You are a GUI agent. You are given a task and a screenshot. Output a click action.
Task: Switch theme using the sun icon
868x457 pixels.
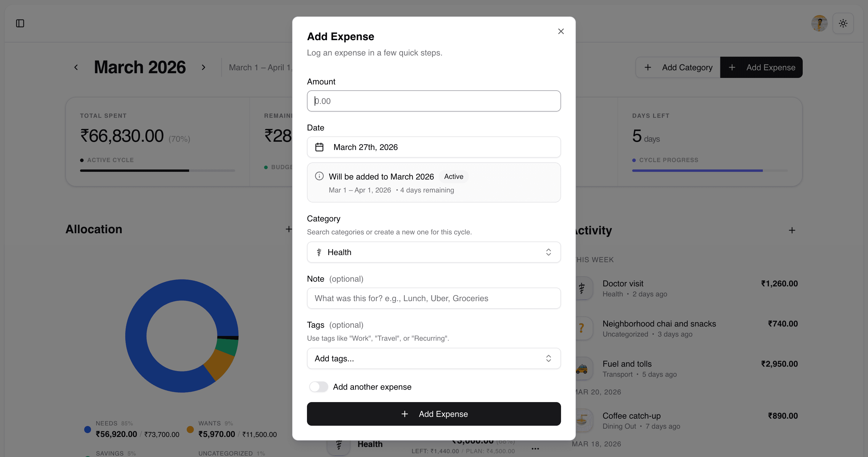click(x=843, y=23)
